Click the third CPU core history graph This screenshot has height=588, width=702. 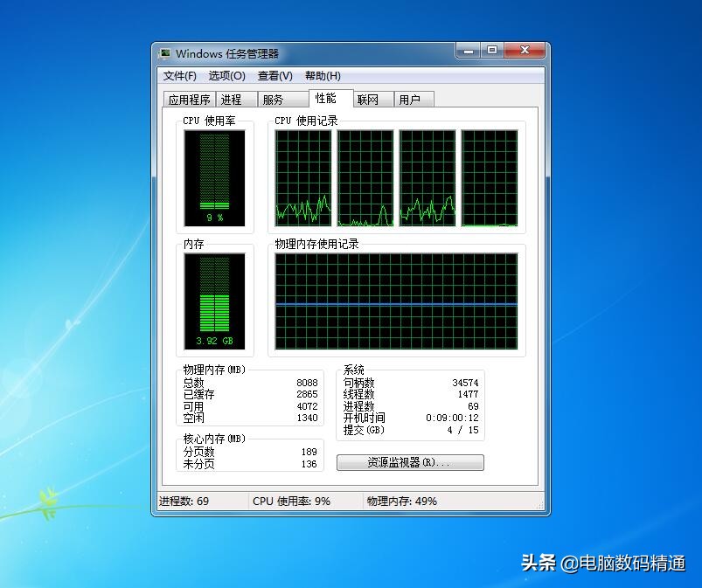427,179
